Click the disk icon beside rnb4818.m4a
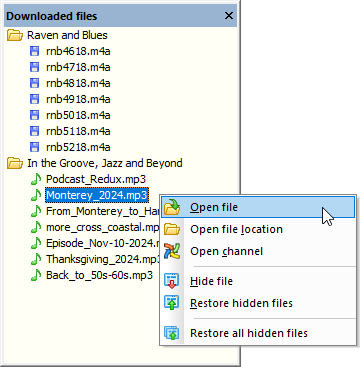Viewport: 360px width, 367px height. [34, 83]
